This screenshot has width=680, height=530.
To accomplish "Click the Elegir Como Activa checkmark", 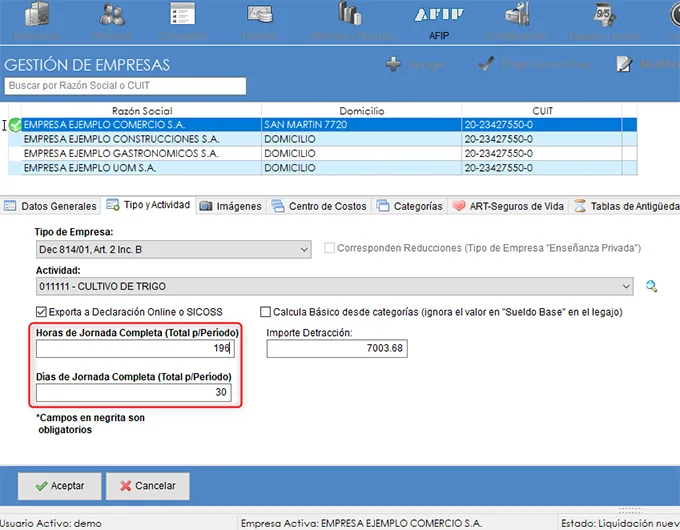I will 486,64.
